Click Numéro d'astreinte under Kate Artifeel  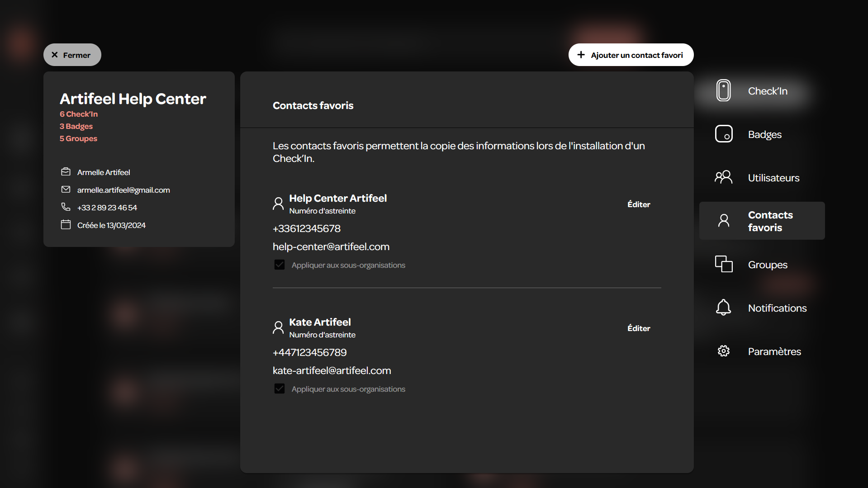323,335
